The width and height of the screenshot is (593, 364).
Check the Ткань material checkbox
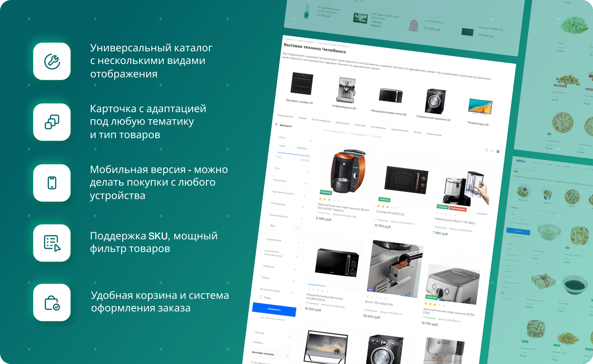[x=261, y=297]
